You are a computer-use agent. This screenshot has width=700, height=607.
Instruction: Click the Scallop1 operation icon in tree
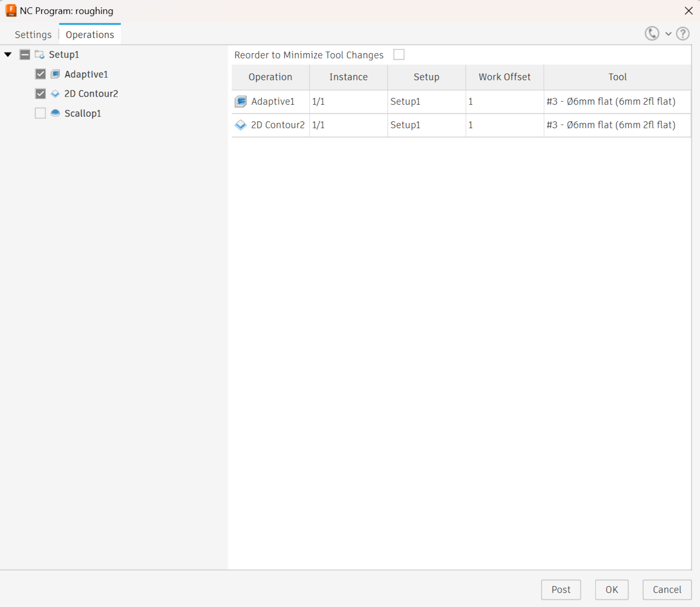[55, 113]
